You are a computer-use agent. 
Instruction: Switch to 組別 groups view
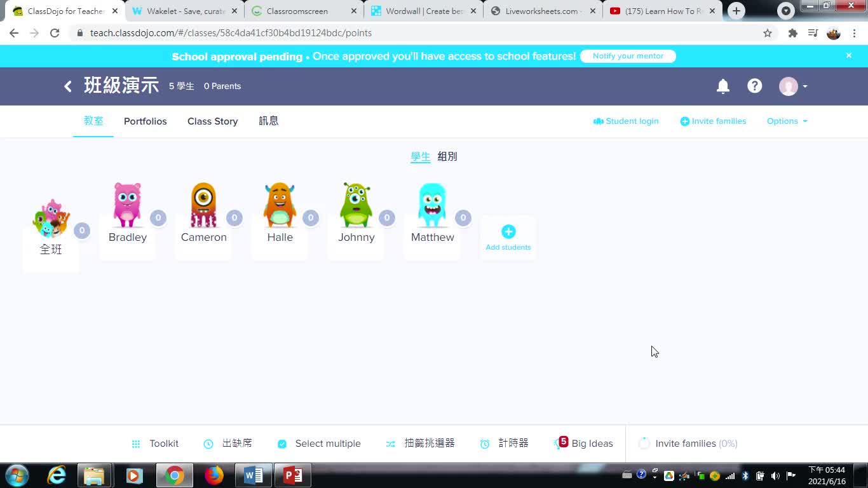coord(447,156)
